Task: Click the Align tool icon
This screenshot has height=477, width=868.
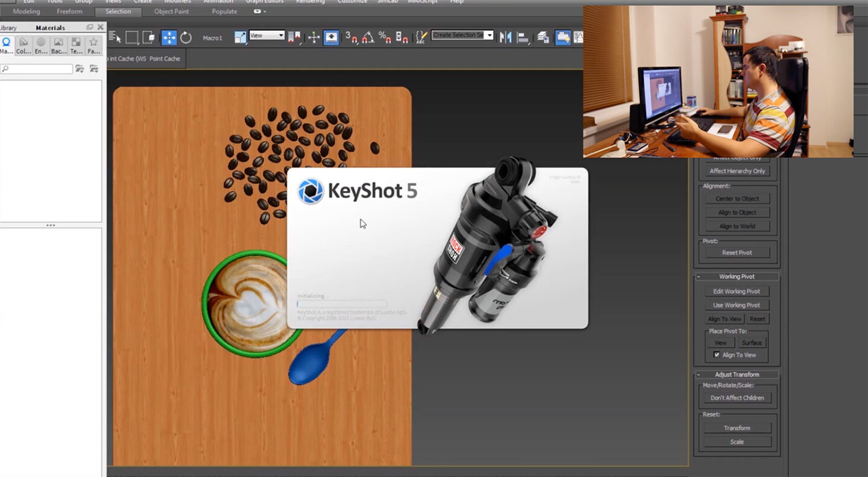Action: click(523, 37)
